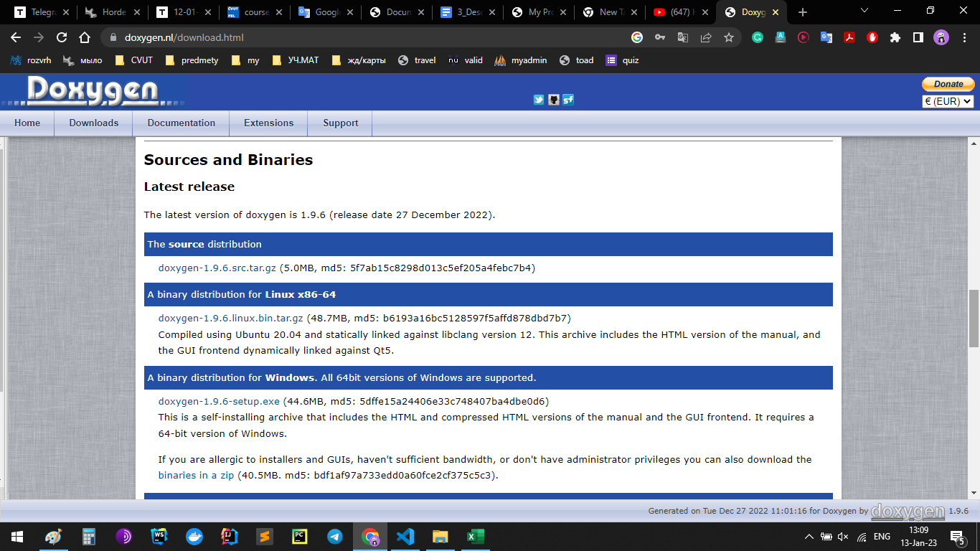
Task: Open the notification center icon
Action: point(957,537)
